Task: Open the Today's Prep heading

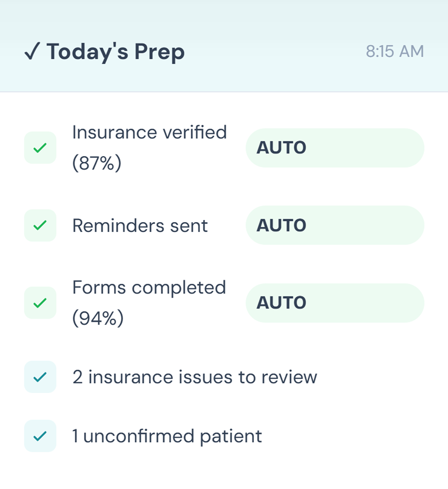Action: (x=115, y=52)
